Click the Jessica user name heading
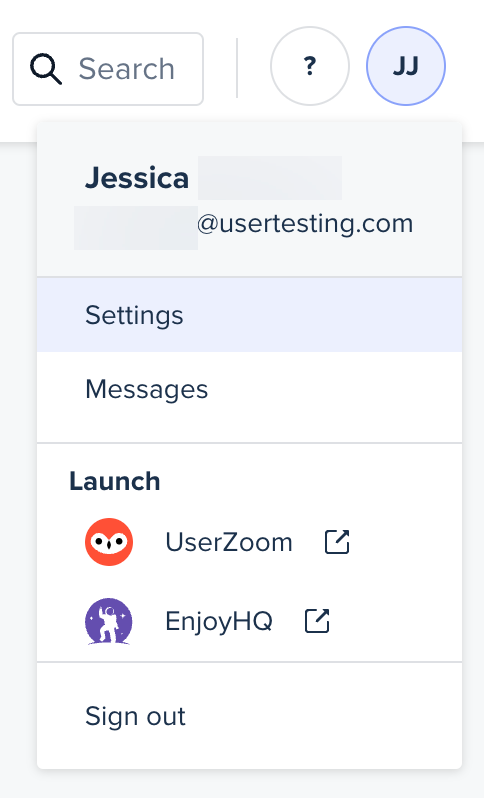The width and height of the screenshot is (484, 798). click(x=137, y=178)
